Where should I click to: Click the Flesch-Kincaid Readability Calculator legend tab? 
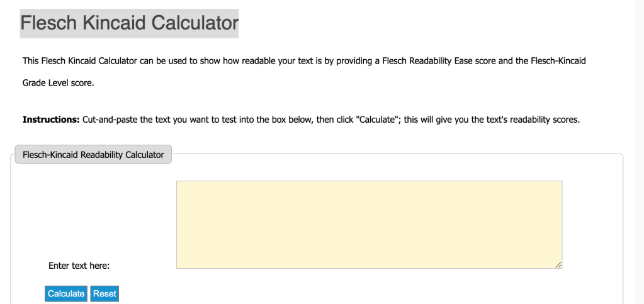click(93, 155)
